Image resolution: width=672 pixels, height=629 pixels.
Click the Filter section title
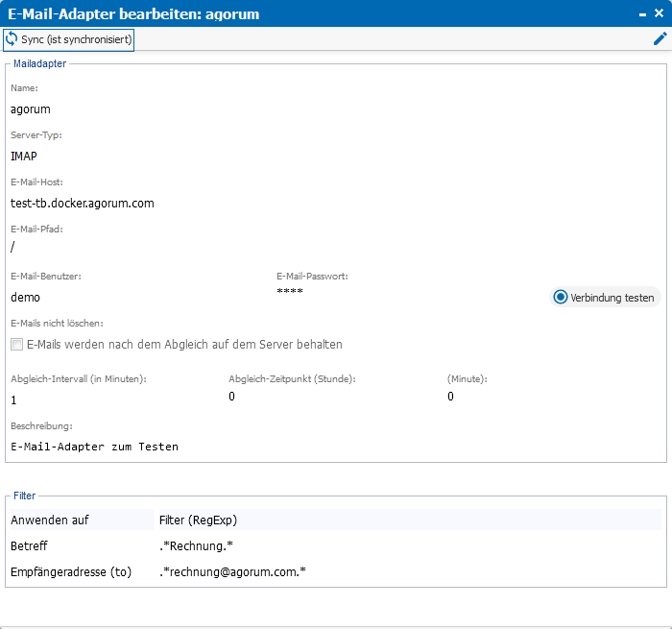[x=24, y=496]
